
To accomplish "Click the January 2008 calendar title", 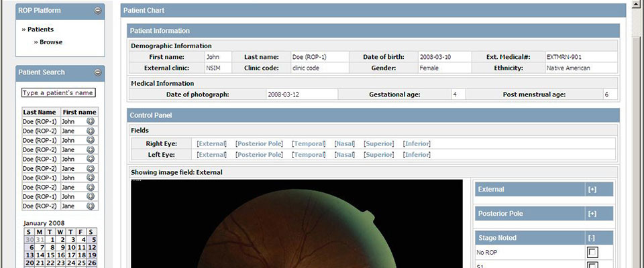I will [44, 223].
